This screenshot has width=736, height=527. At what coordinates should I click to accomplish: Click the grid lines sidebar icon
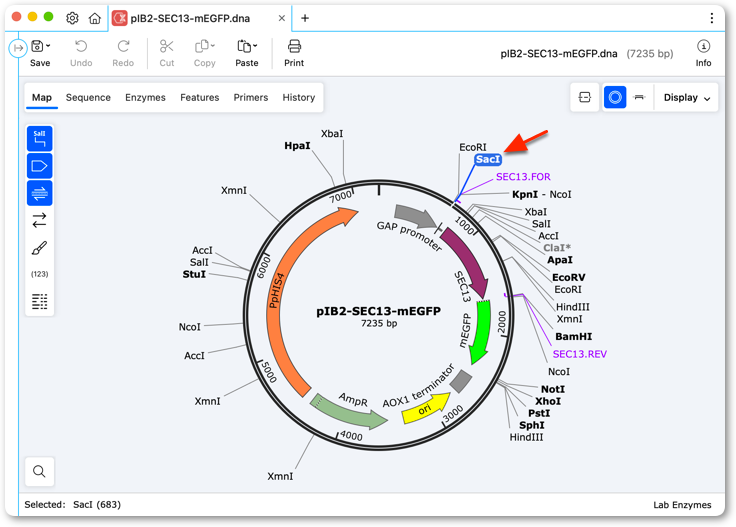click(x=39, y=301)
